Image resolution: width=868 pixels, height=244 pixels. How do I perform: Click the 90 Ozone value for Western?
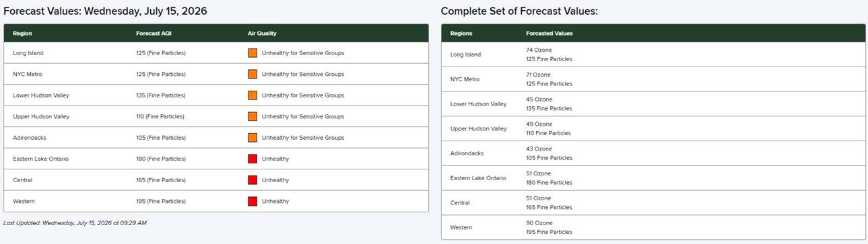(x=539, y=222)
